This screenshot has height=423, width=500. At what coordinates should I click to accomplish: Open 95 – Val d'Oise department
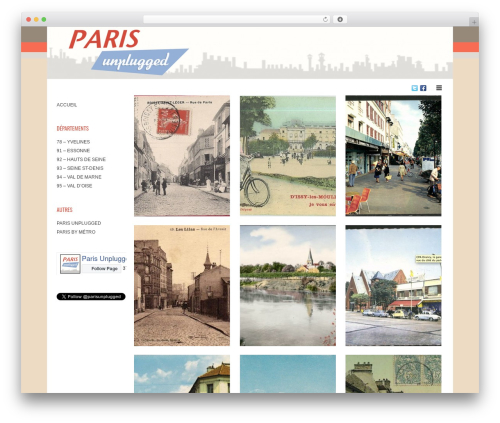74,186
